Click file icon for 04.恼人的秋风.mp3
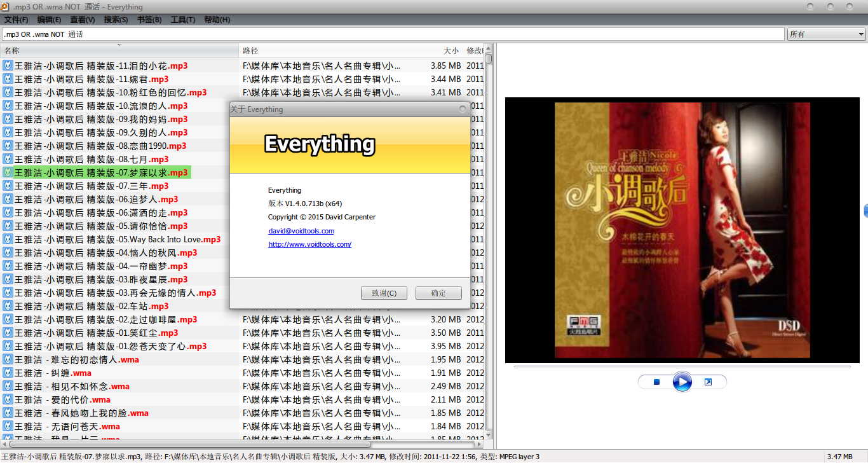868x463 pixels. click(8, 252)
